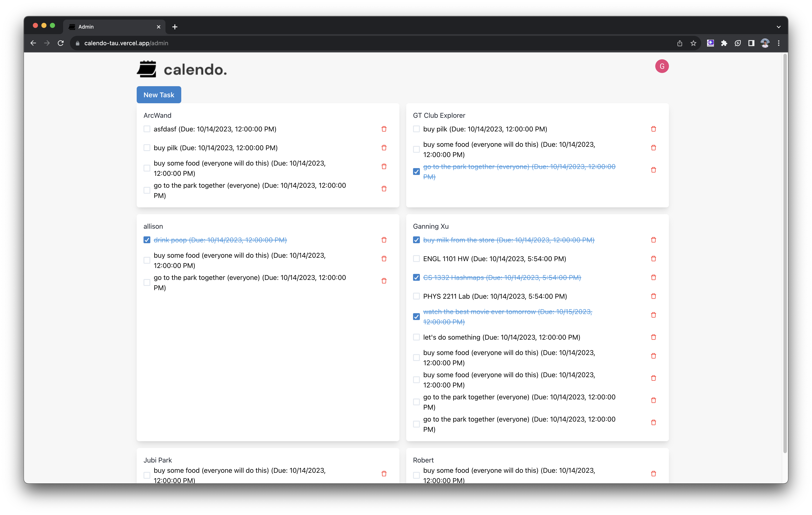Delete the PHYS 2211 Lab task
The image size is (812, 515).
653,296
